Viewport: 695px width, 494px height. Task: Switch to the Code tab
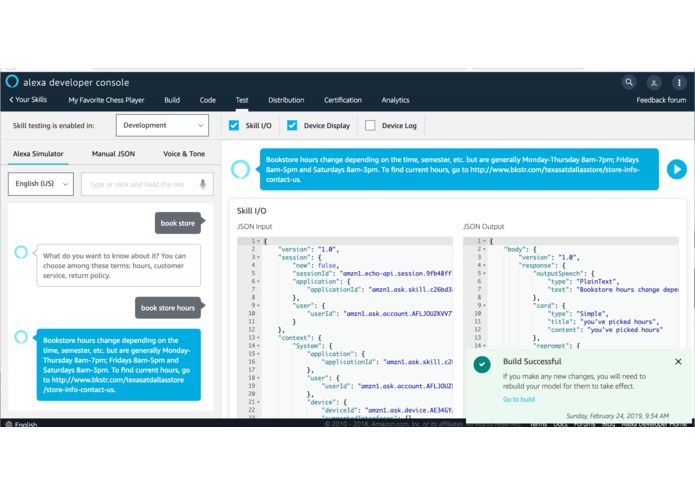(x=207, y=100)
